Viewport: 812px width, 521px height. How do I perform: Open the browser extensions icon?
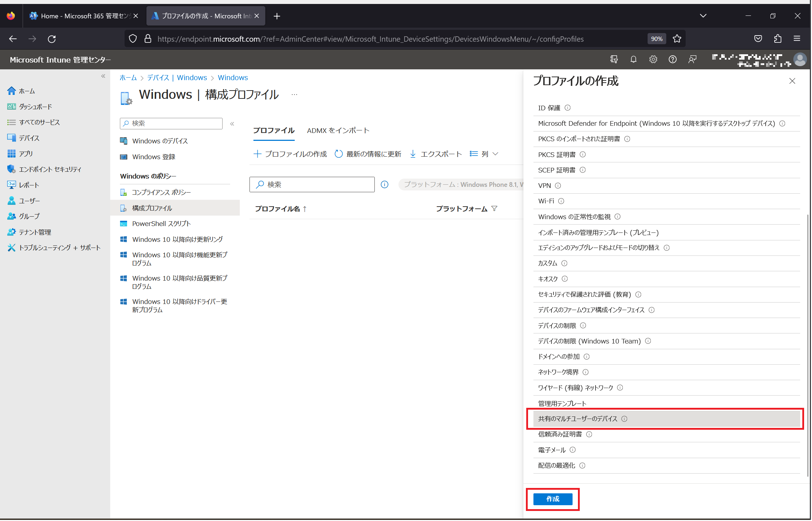(778, 39)
